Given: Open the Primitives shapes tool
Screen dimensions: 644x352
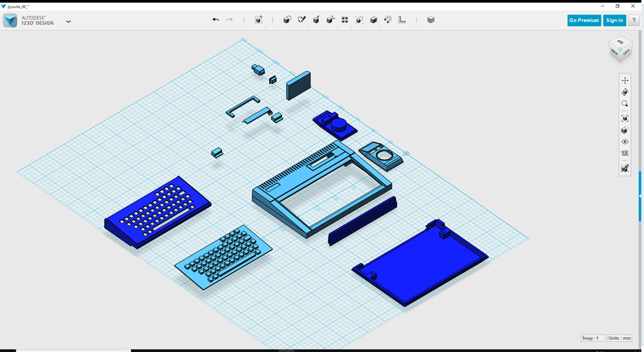Looking at the screenshot, I should click(287, 20).
